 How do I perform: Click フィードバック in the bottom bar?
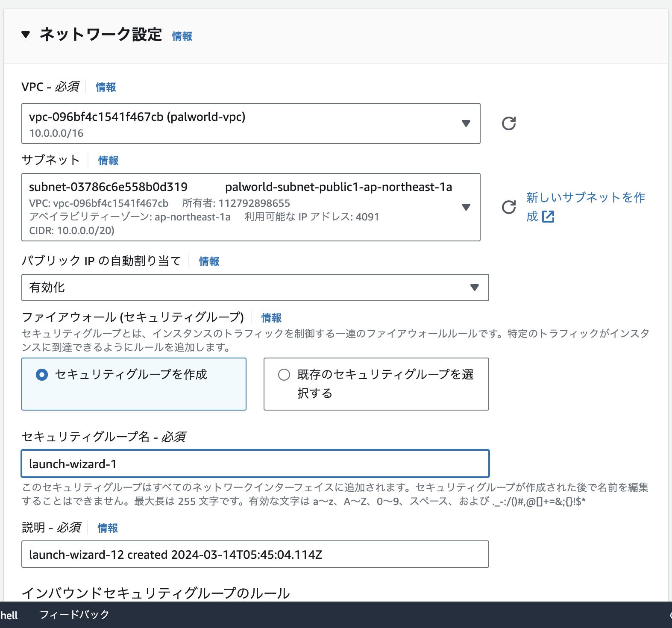tap(74, 615)
